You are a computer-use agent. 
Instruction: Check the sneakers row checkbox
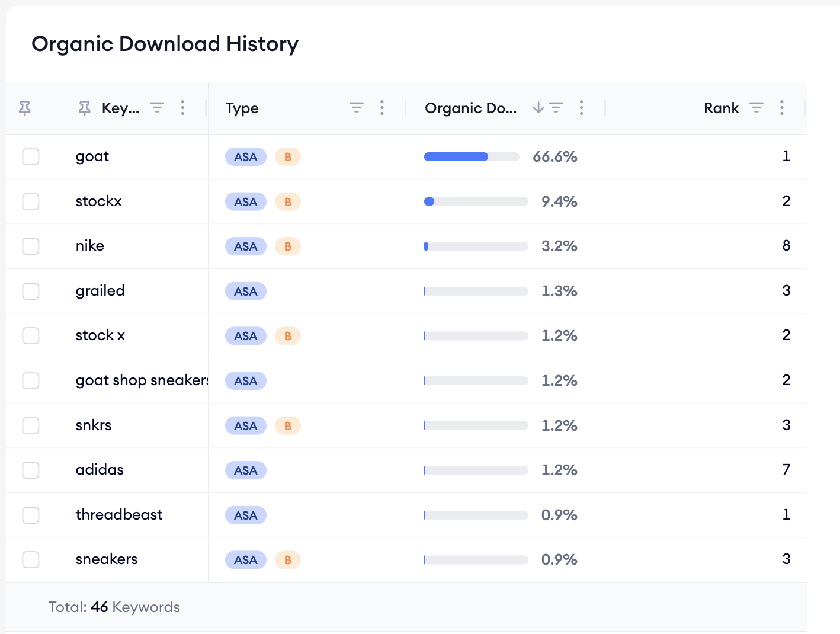pos(31,560)
